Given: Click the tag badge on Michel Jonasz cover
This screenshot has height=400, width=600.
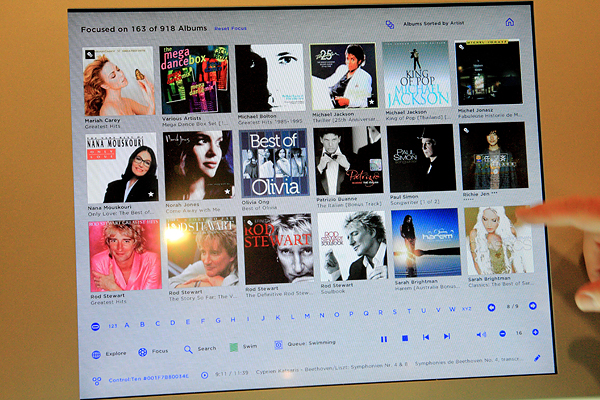Looking at the screenshot, I should pos(461,47).
